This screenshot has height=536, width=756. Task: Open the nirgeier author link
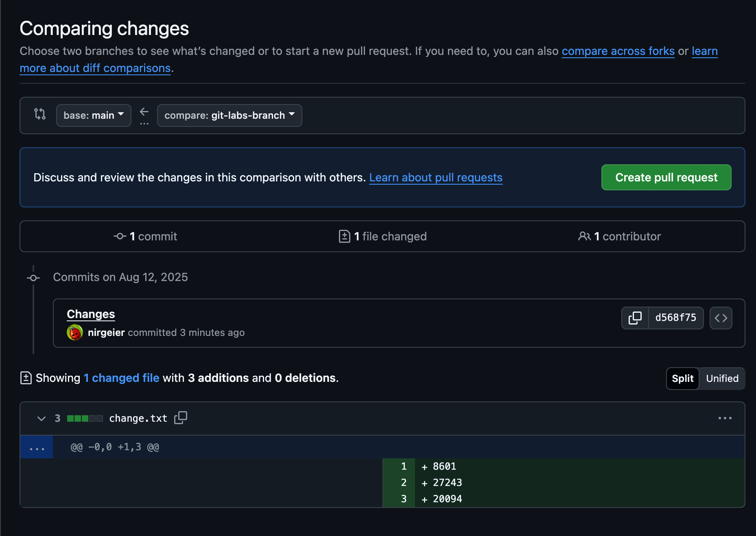pos(106,333)
